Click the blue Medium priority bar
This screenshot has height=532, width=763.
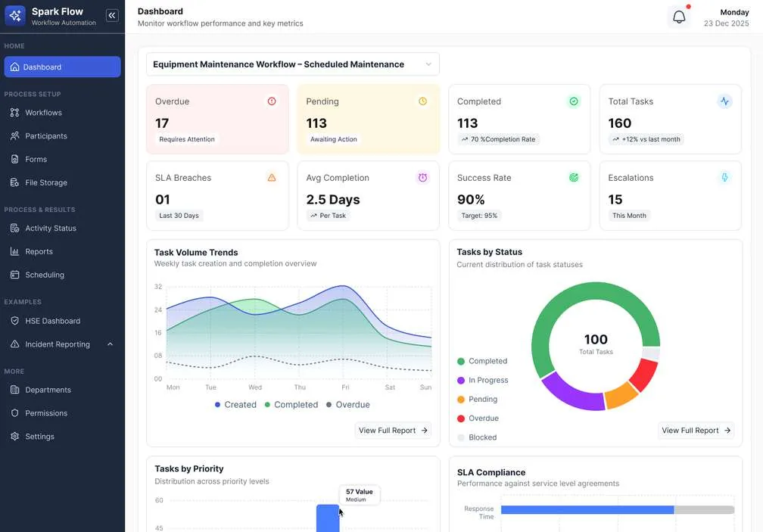click(x=328, y=518)
